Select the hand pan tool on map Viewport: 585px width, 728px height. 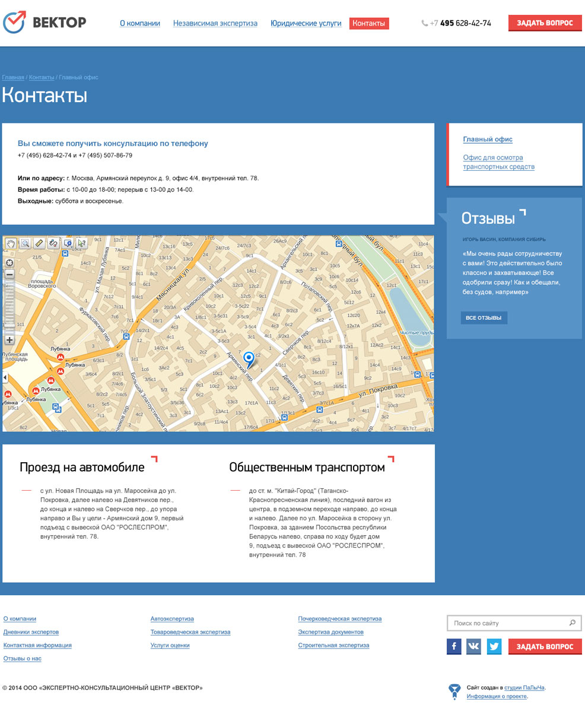pyautogui.click(x=11, y=243)
